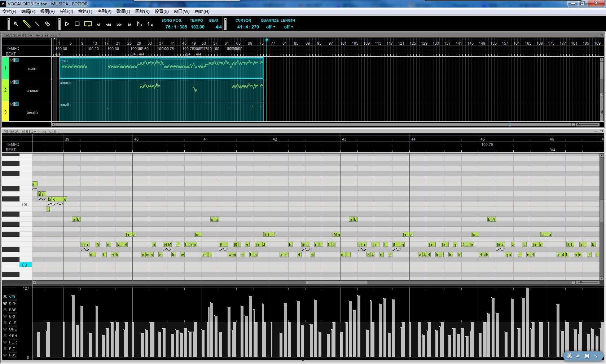
Task: Select the yellow pencil tool
Action: 27,24
